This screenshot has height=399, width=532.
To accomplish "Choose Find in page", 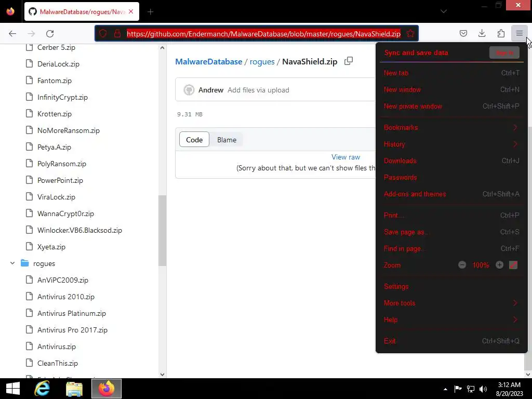I will pos(451,249).
